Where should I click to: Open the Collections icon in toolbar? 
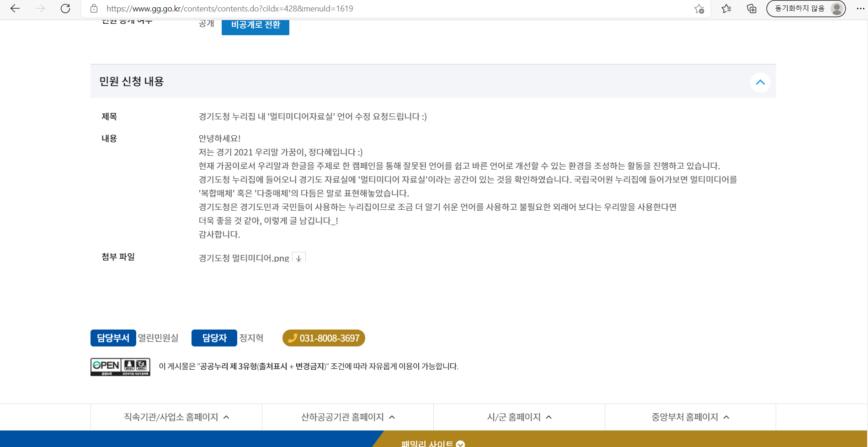click(751, 9)
